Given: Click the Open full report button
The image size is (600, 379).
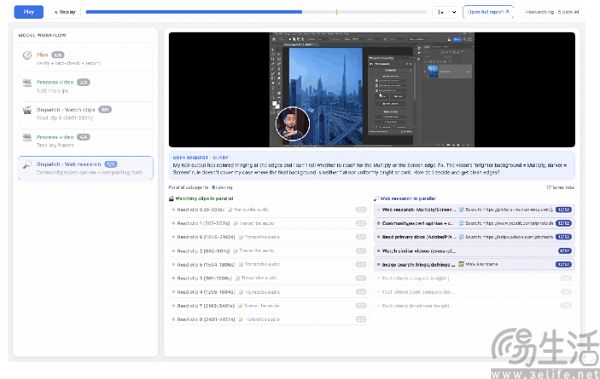Looking at the screenshot, I should (x=488, y=12).
